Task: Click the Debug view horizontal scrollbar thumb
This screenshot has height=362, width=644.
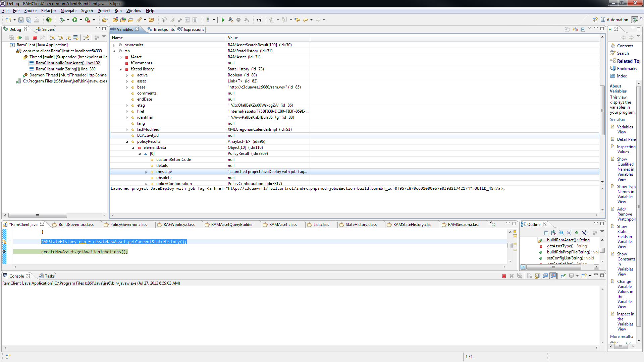Action: click(x=38, y=215)
